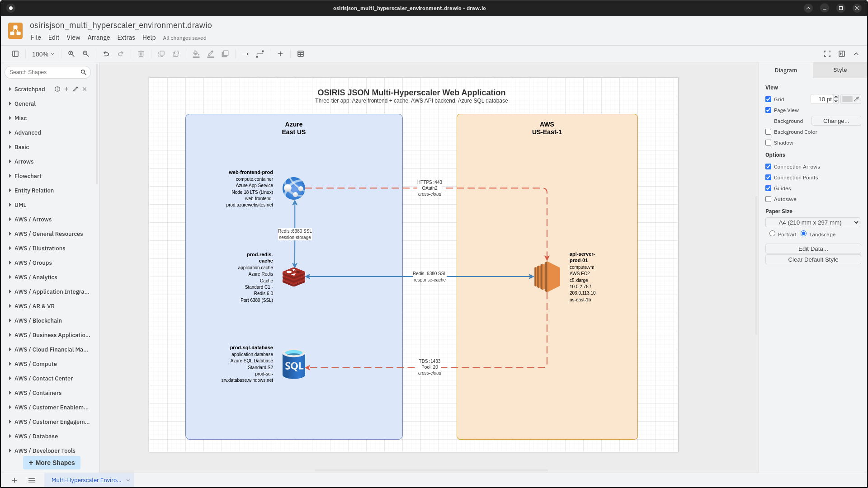Select the Line Color icon
The height and width of the screenshot is (488, 868).
tap(211, 54)
